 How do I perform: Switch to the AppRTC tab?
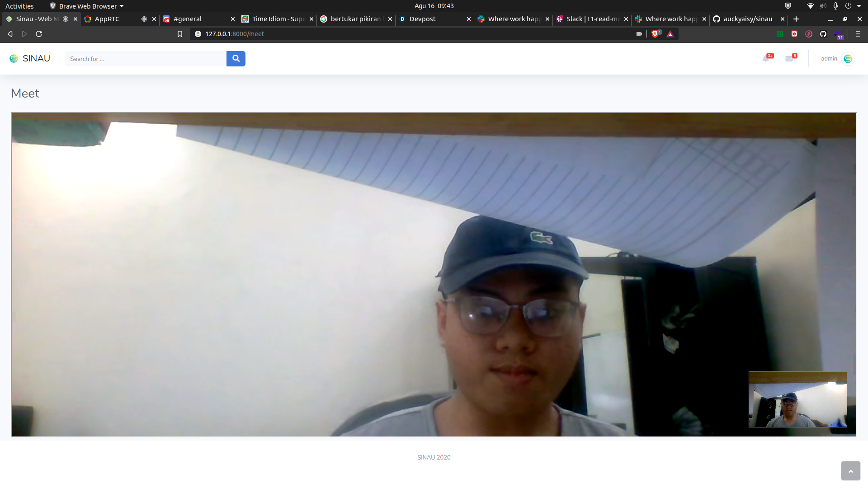[x=108, y=19]
